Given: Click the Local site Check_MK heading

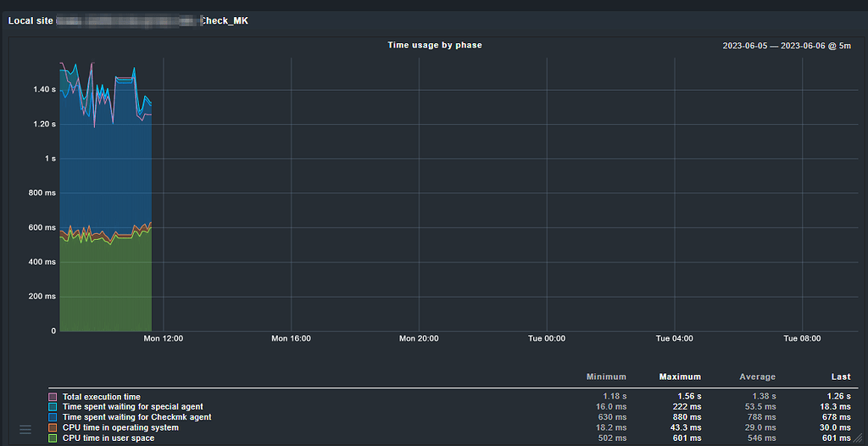Looking at the screenshot, I should coord(128,21).
